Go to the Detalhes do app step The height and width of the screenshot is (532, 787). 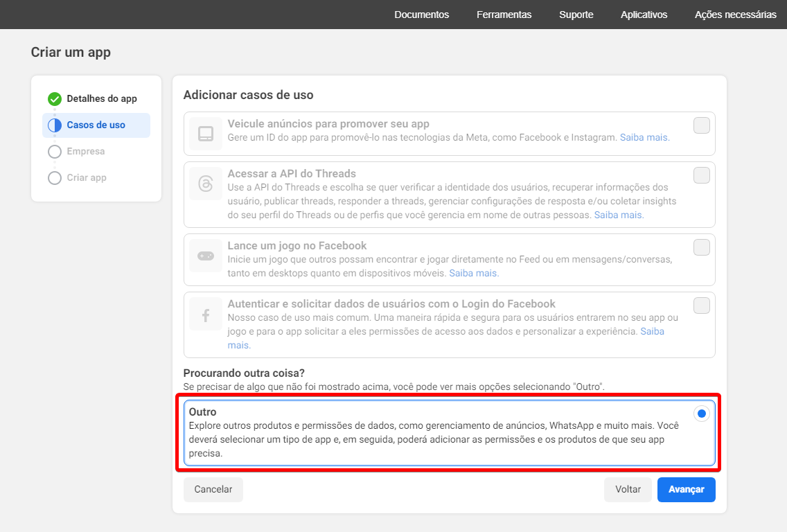(x=102, y=99)
